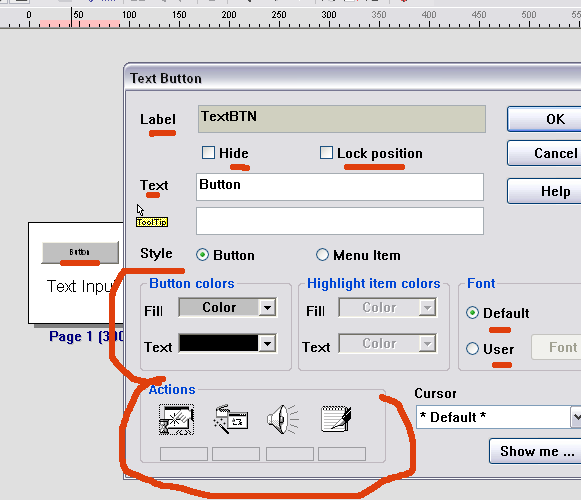Select the Default font radio button
The width and height of the screenshot is (581, 500).
click(472, 313)
